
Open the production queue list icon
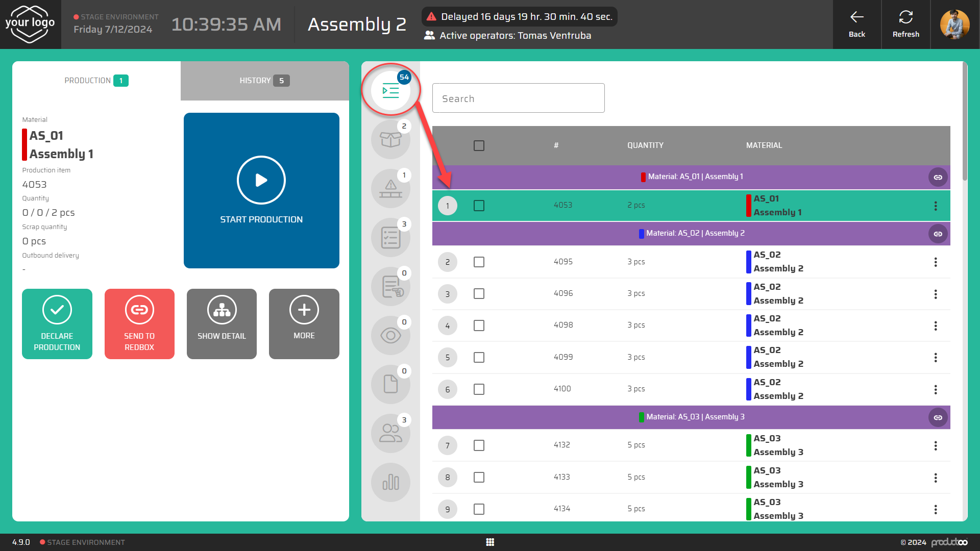click(x=390, y=91)
